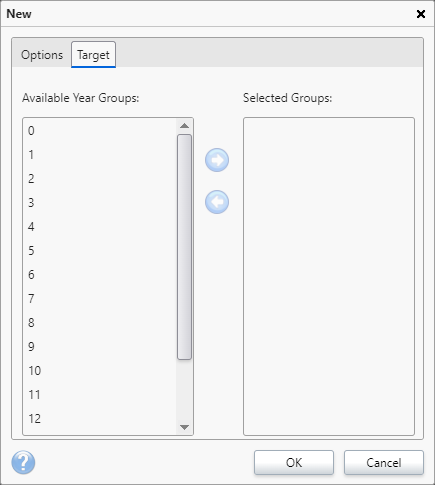Confirm with the OK button

294,463
